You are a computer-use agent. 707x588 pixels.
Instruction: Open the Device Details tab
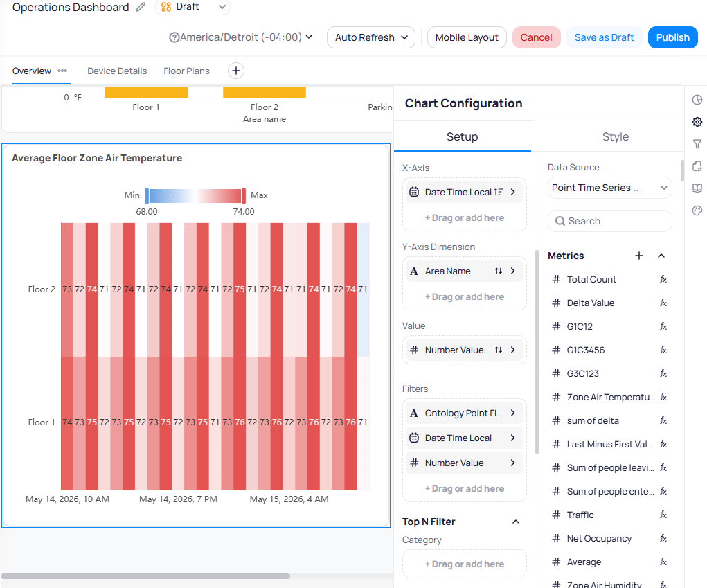(x=117, y=71)
